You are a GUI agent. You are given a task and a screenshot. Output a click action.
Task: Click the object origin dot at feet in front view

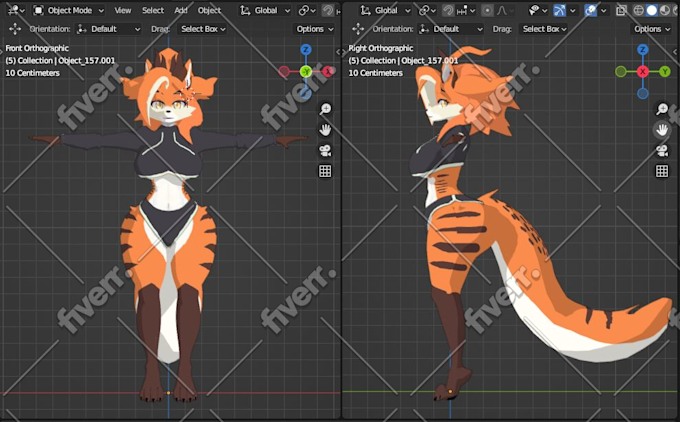pyautogui.click(x=168, y=393)
